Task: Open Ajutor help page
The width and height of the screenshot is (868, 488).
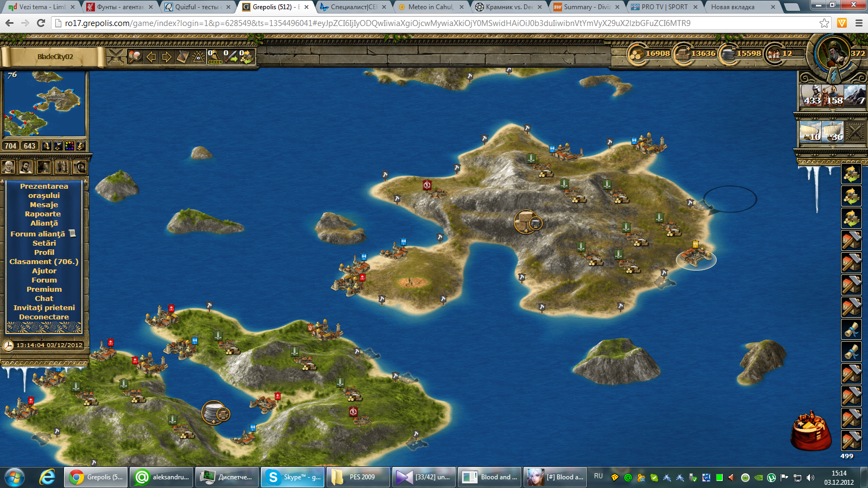Action: pos(44,271)
